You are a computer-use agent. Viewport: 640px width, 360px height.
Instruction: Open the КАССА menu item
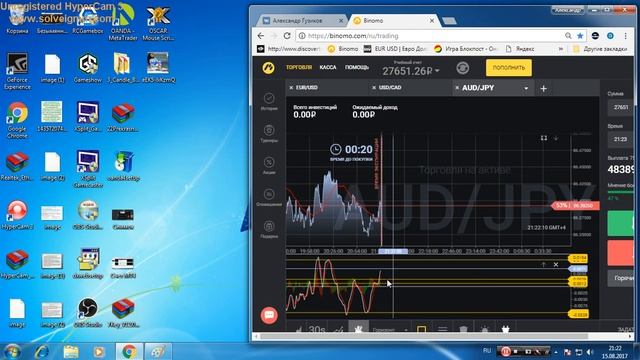coord(328,67)
